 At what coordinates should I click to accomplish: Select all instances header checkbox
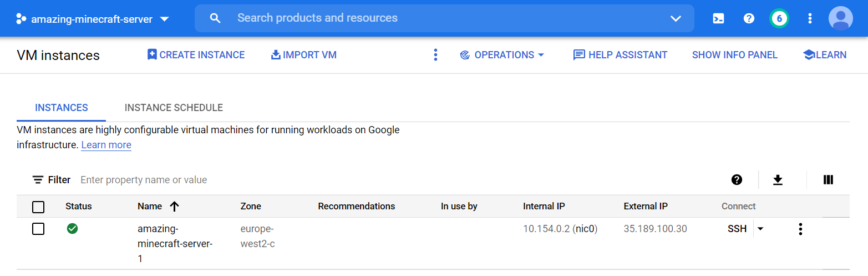click(38, 207)
